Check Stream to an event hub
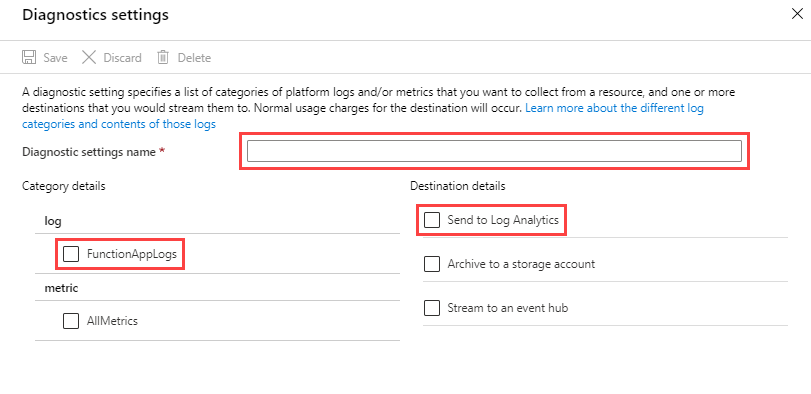The height and width of the screenshot is (394, 811). [431, 308]
